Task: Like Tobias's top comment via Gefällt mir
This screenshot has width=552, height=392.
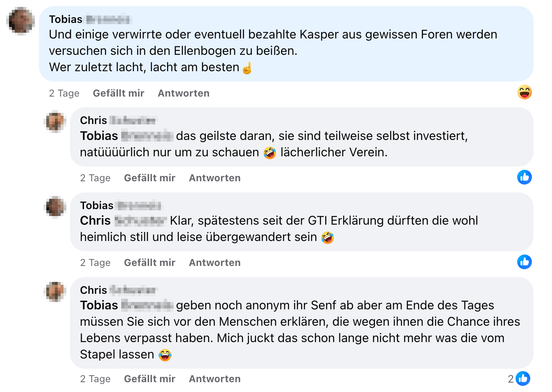Action: (x=118, y=93)
